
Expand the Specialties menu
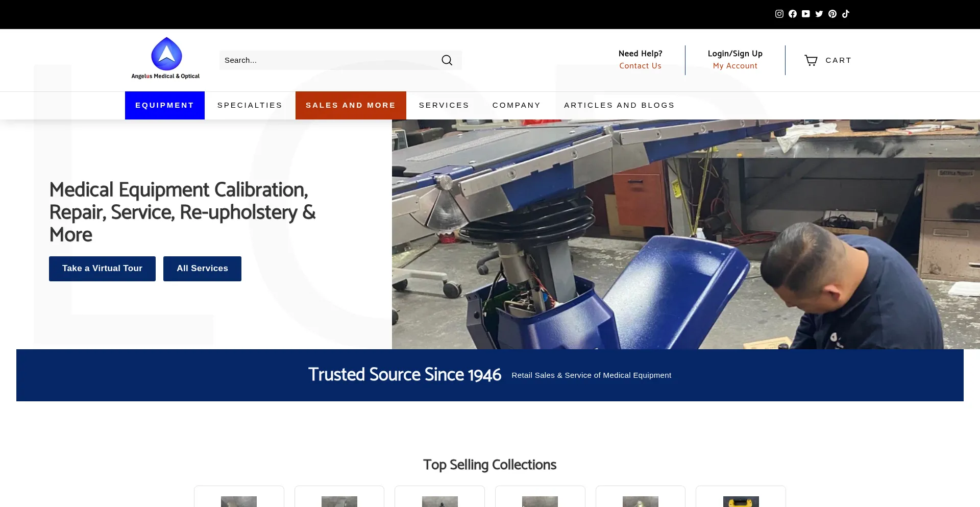coord(250,105)
